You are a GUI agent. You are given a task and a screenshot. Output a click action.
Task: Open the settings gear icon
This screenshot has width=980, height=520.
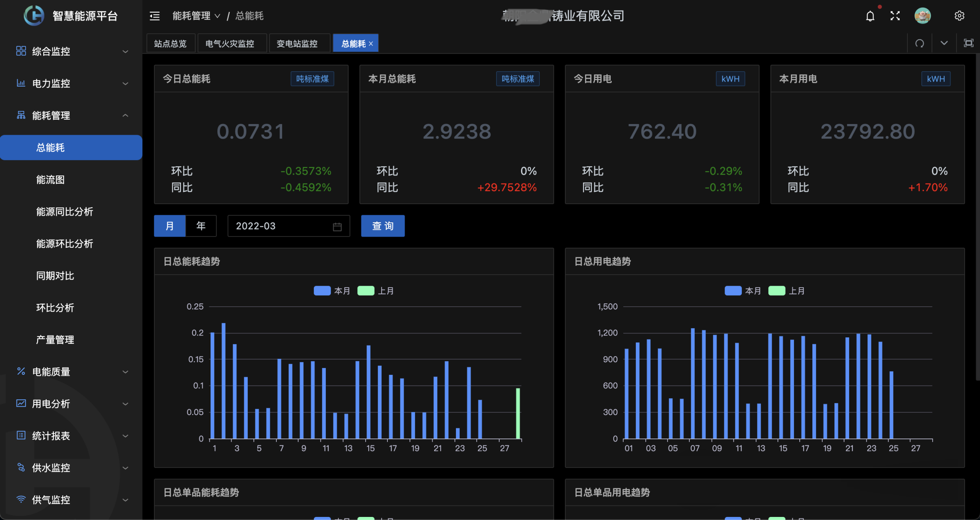[959, 16]
